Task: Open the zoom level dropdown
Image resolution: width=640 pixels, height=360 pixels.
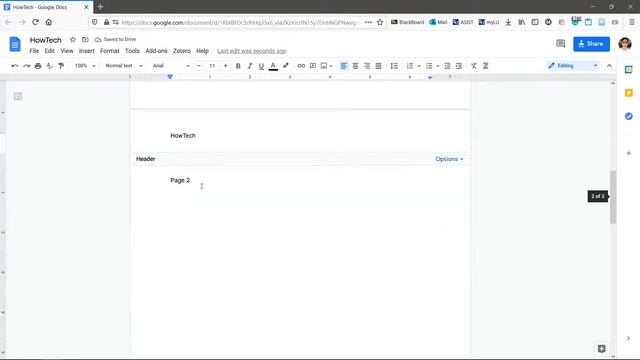Action: point(85,66)
